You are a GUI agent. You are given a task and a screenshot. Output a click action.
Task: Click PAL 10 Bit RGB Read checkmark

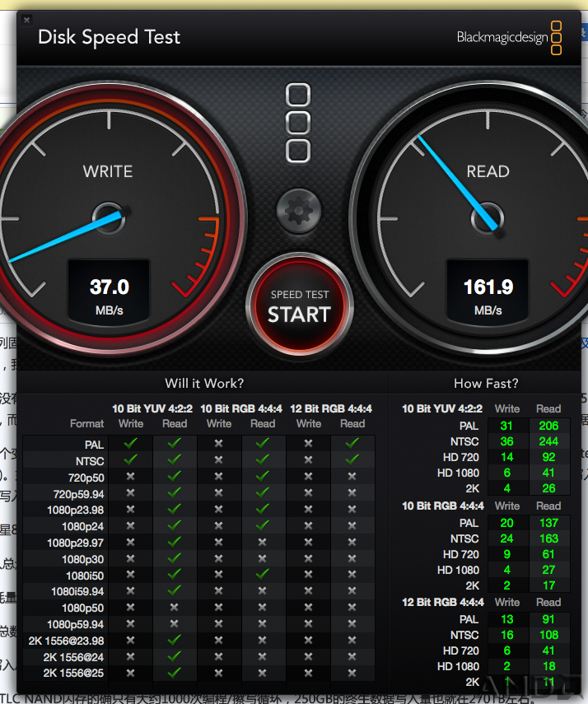pos(263,444)
